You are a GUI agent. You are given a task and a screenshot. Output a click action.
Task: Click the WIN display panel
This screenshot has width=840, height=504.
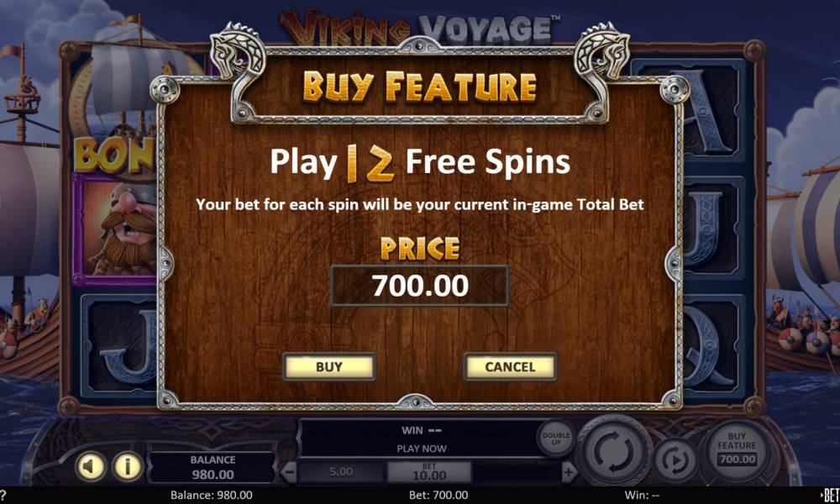tap(422, 439)
